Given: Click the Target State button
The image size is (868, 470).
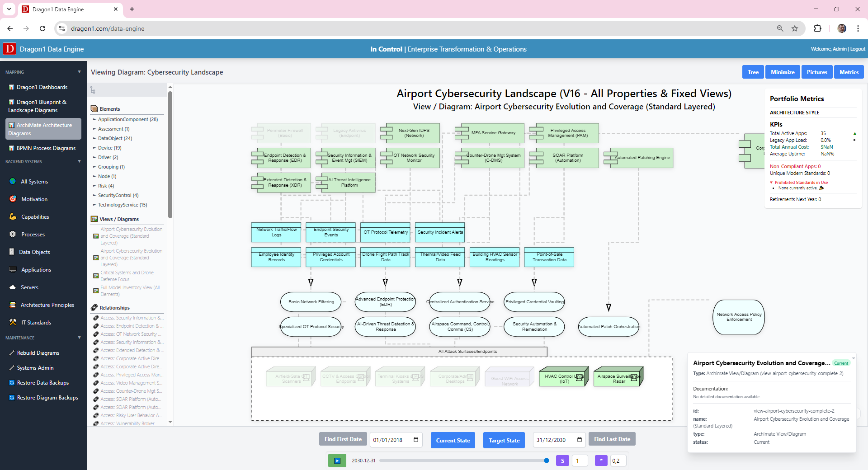Looking at the screenshot, I should click(x=504, y=440).
